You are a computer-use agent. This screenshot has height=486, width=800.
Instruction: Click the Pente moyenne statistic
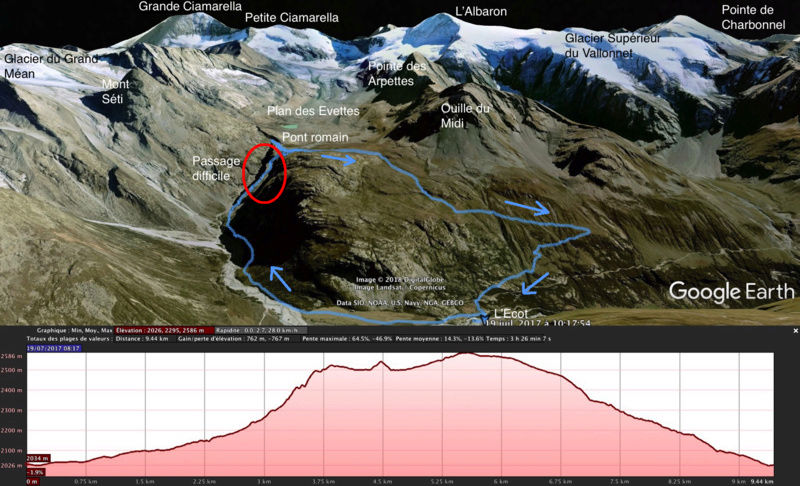click(x=440, y=339)
